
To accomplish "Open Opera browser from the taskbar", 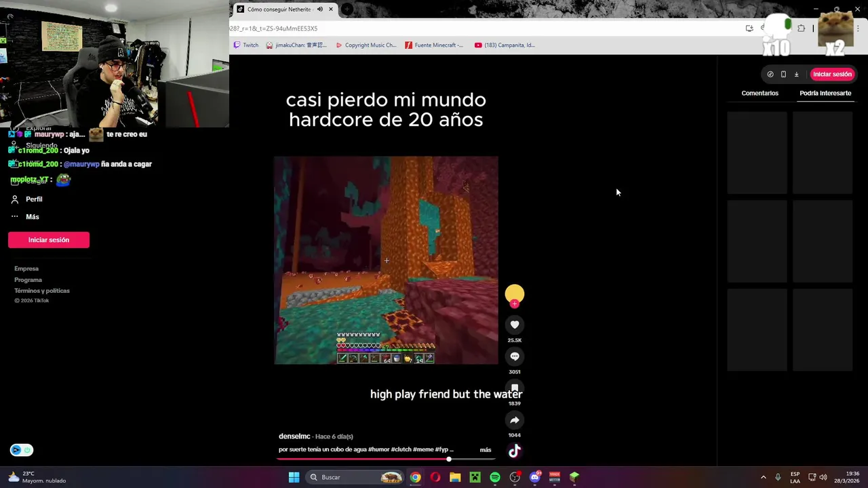I will click(x=435, y=477).
